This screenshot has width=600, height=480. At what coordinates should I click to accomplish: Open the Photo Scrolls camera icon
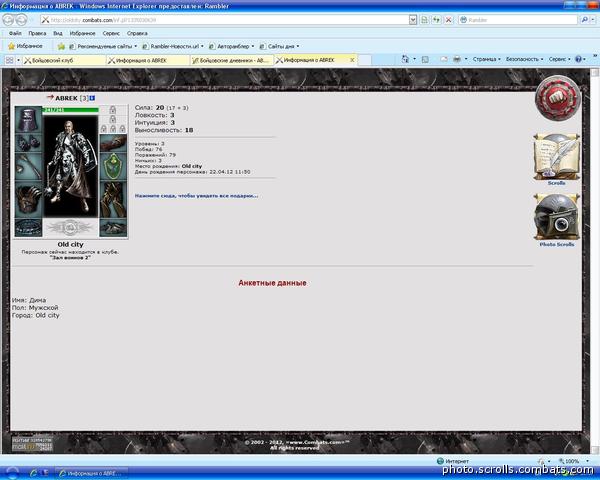557,217
